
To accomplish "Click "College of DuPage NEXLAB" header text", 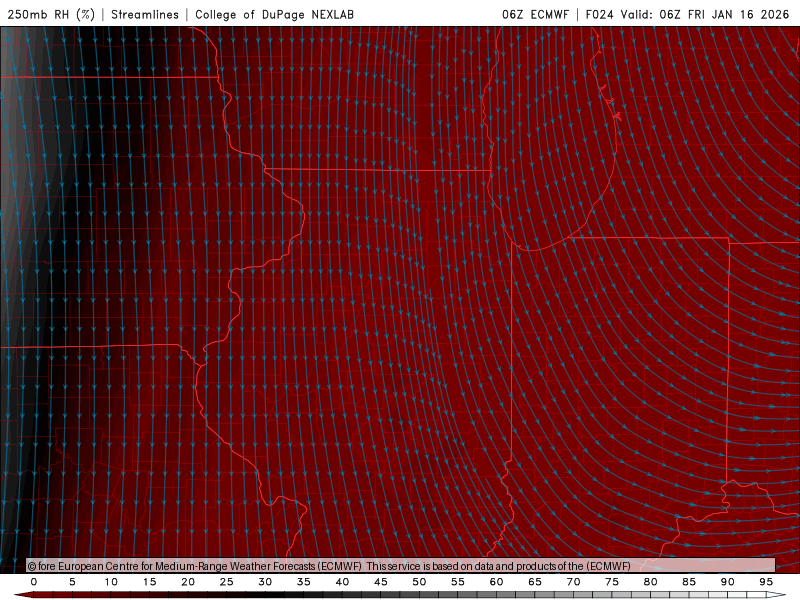I will tap(274, 14).
